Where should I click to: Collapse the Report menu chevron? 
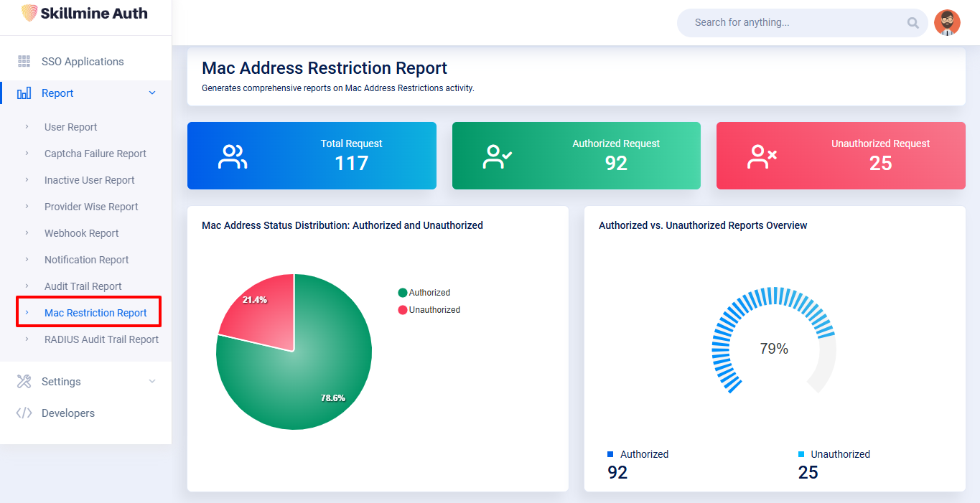[151, 93]
